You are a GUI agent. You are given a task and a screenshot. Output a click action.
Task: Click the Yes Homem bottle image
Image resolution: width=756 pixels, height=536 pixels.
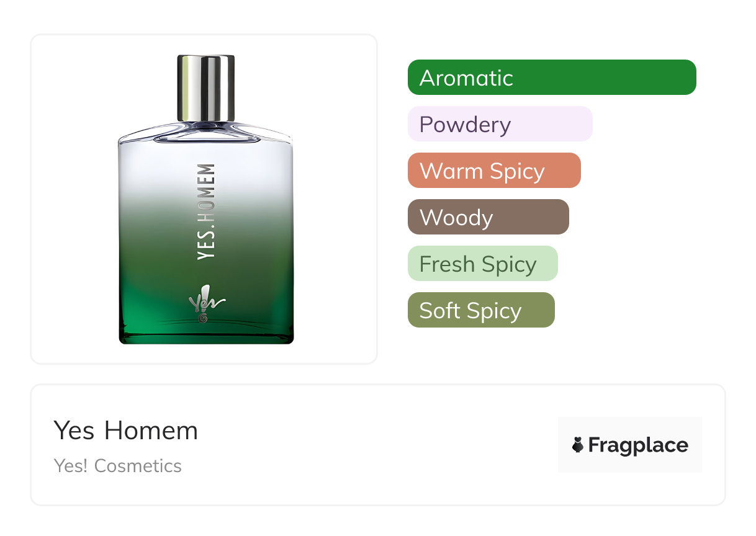tap(206, 199)
